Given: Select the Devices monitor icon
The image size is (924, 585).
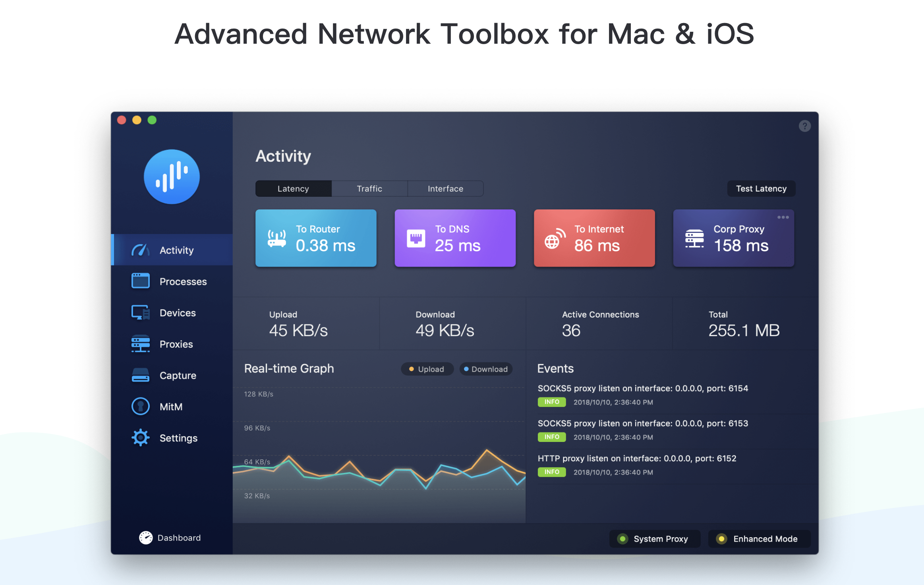Looking at the screenshot, I should click(140, 313).
